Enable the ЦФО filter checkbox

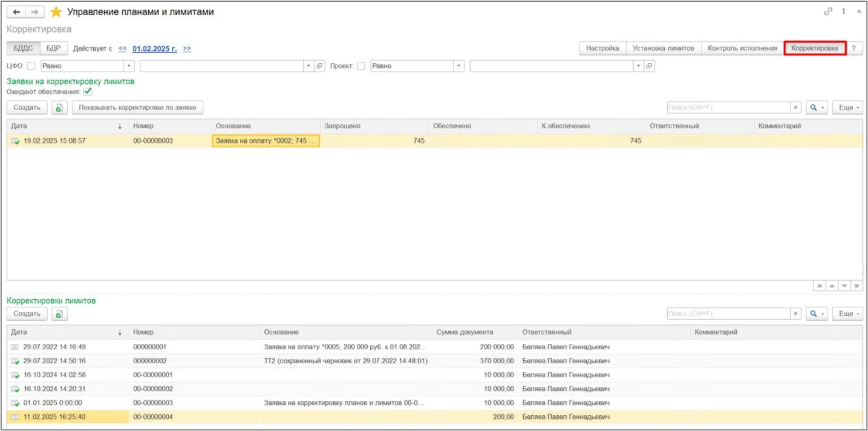[31, 66]
